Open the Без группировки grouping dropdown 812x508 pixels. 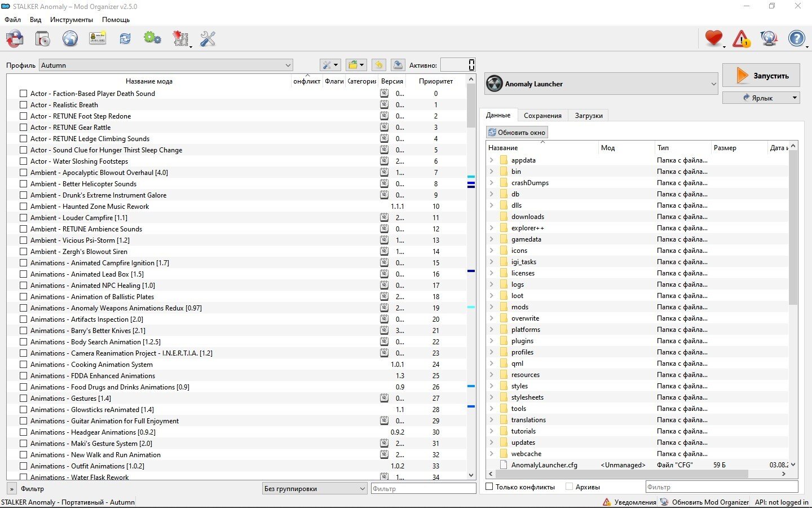(x=315, y=488)
